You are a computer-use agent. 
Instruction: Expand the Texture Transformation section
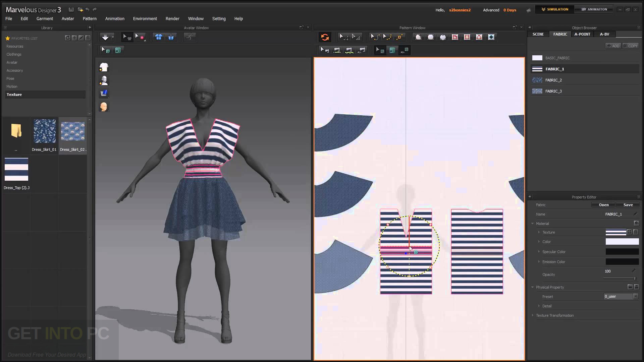pyautogui.click(x=532, y=315)
